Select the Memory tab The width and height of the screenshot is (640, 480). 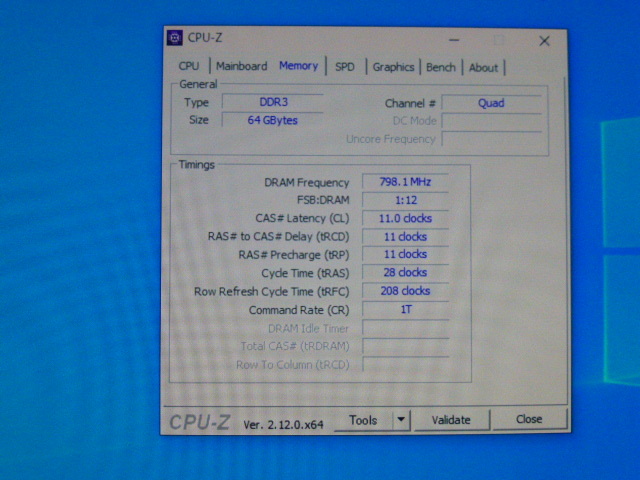click(298, 66)
